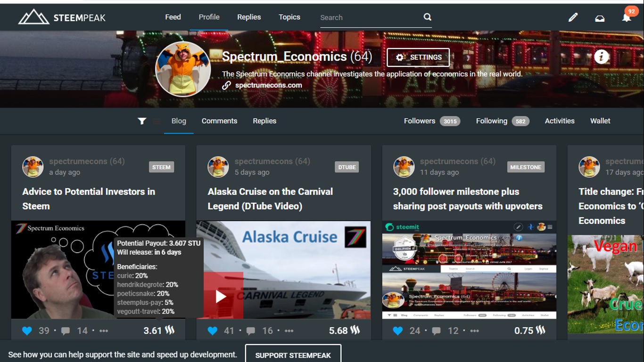Visit the spectrumecons.com website link
Image resolution: width=644 pixels, height=362 pixels.
tap(269, 85)
